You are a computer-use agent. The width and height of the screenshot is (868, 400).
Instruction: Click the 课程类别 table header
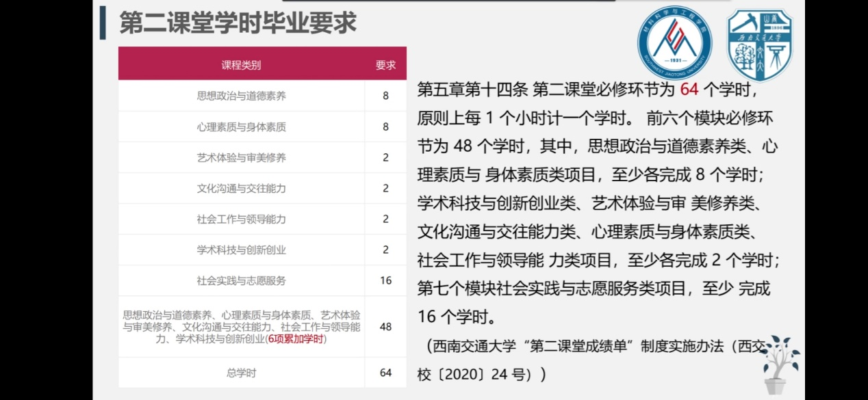tap(241, 65)
